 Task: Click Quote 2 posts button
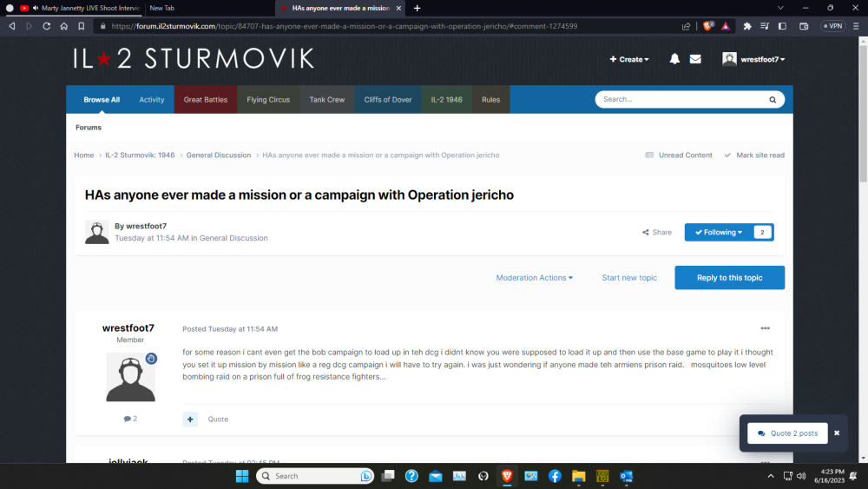point(788,433)
